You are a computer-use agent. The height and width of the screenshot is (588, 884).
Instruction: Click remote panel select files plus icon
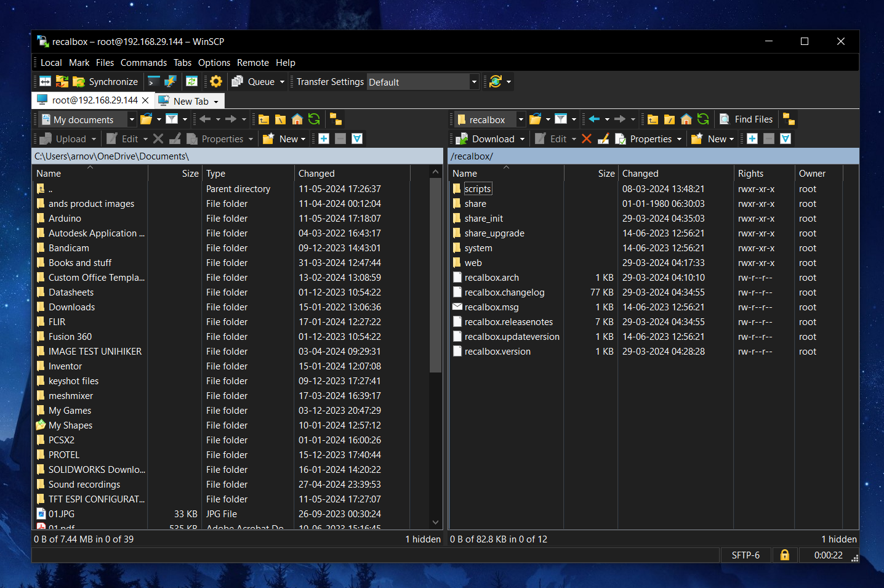[752, 139]
